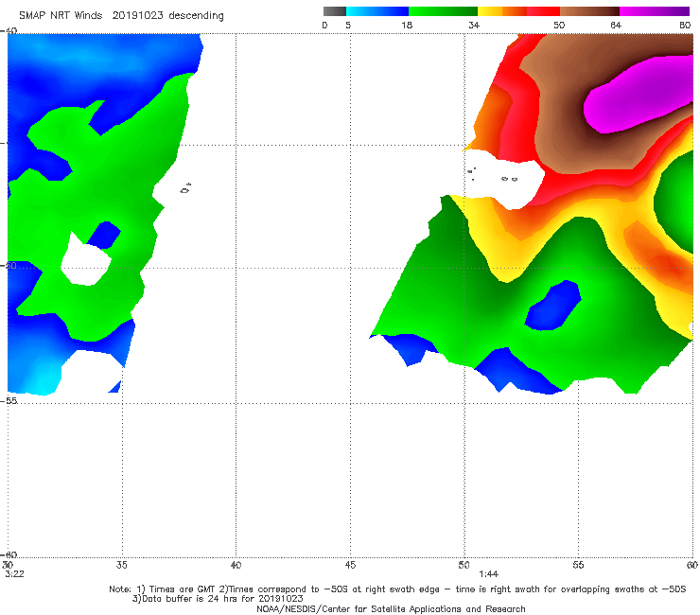700x615 pixels.
Task: Click the magenta-purple segment of the color scale
Action: click(x=655, y=11)
